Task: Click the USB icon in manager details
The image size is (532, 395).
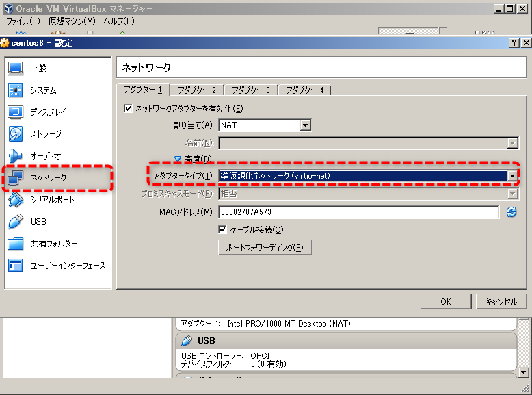Action: [x=187, y=341]
